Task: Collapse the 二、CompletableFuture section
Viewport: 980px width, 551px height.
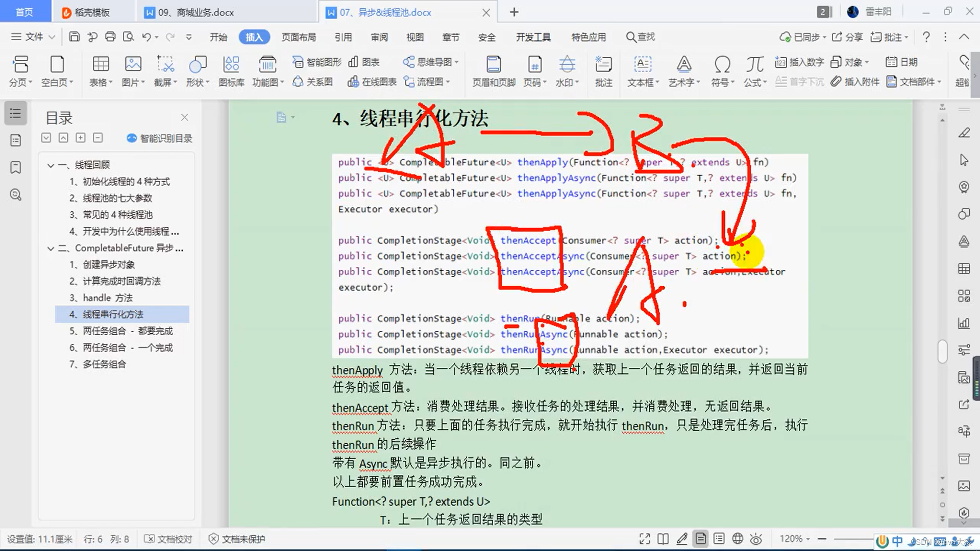Action: [x=51, y=248]
